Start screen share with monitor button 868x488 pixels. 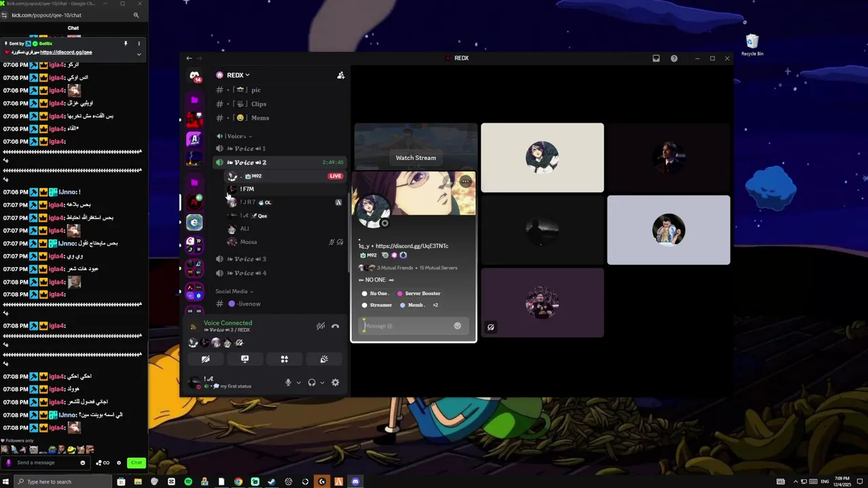pos(245,359)
